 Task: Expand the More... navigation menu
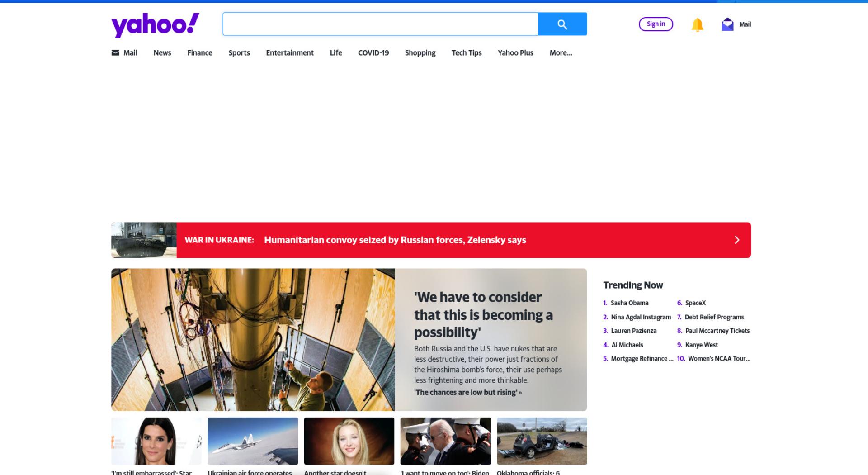tap(561, 52)
